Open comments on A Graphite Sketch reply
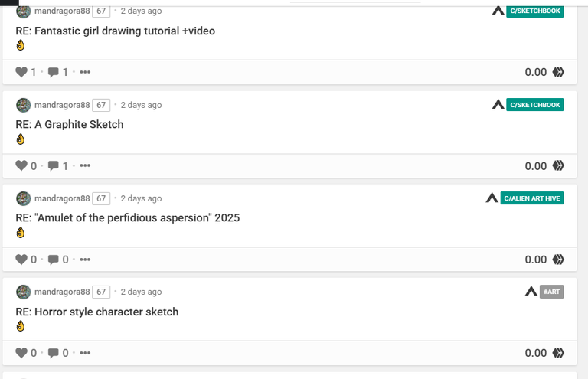The width and height of the screenshot is (588, 379). [54, 165]
